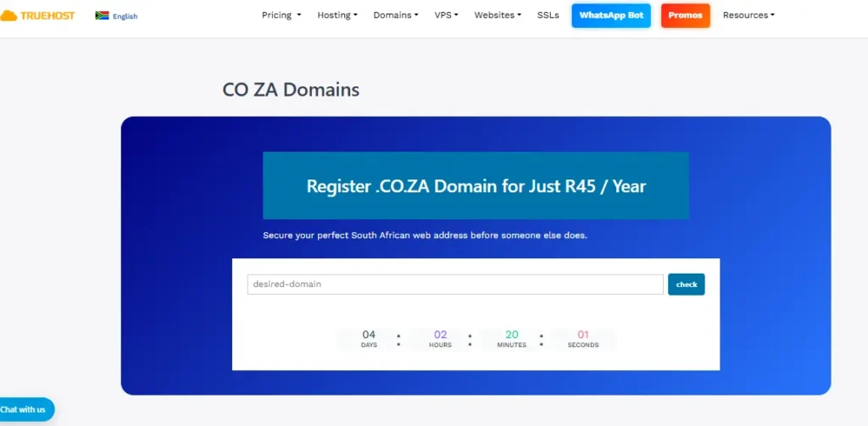Click the Truehost cloud logo icon
The image size is (868, 426).
click(x=8, y=15)
